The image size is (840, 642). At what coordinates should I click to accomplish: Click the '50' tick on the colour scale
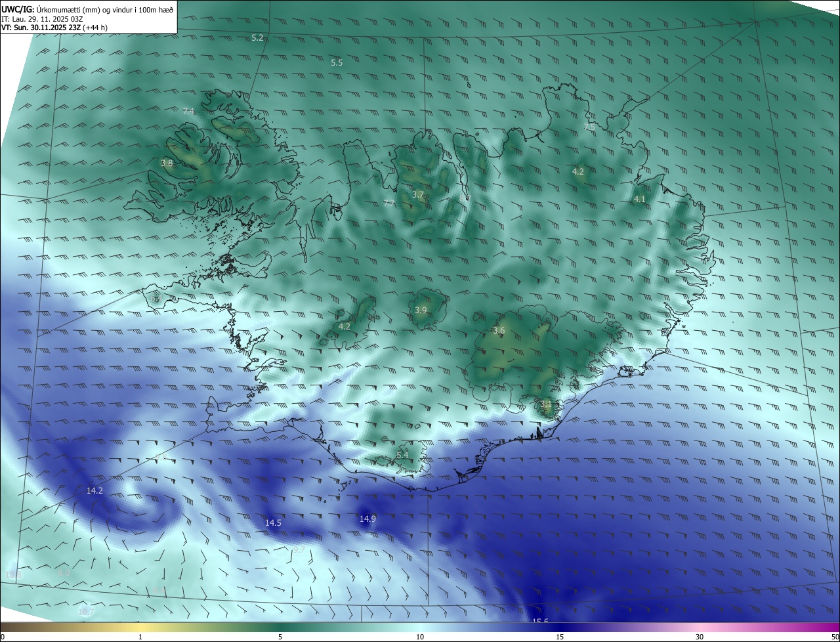(835, 637)
